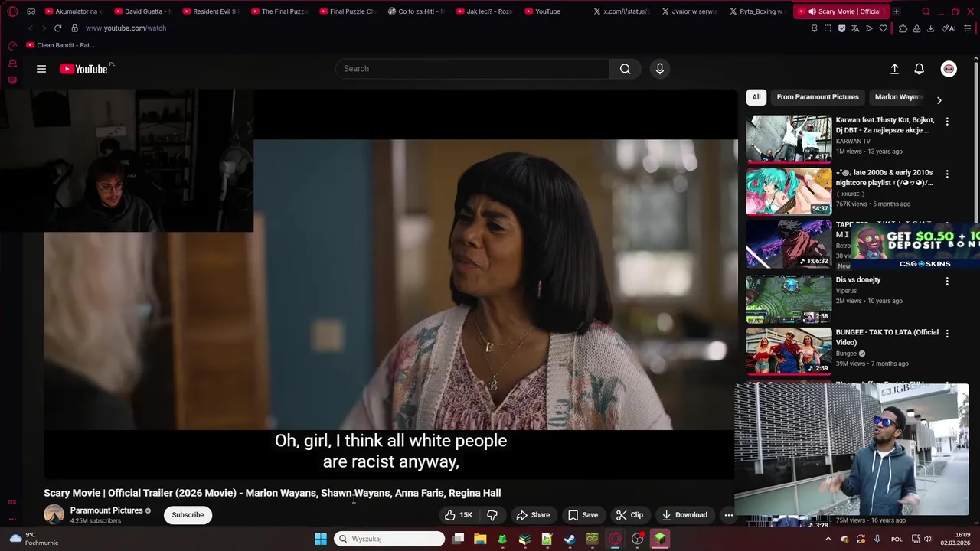Image resolution: width=980 pixels, height=551 pixels.
Task: Open translate page icon
Action: [x=855, y=28]
